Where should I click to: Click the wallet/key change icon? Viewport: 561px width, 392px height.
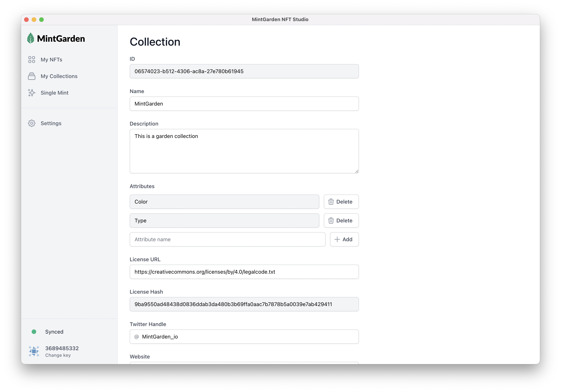(34, 351)
